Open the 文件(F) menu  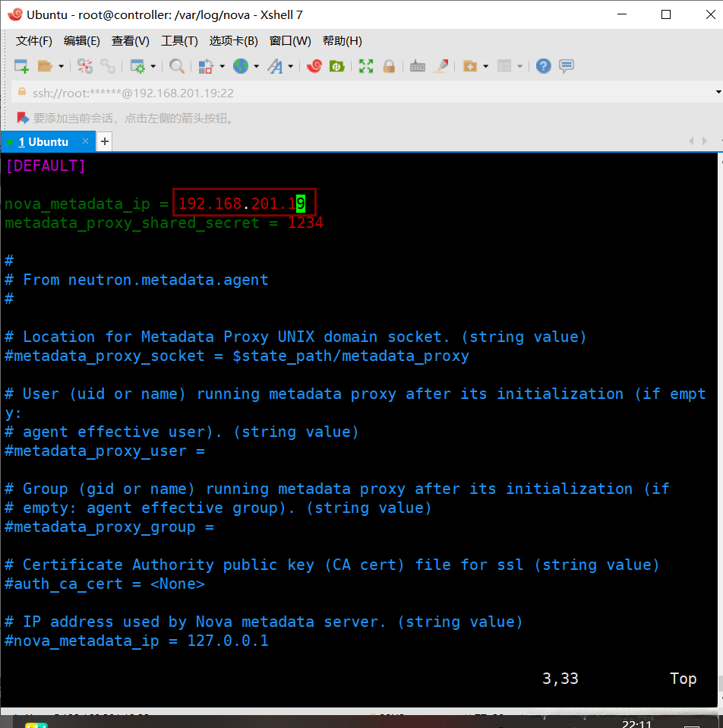[34, 41]
